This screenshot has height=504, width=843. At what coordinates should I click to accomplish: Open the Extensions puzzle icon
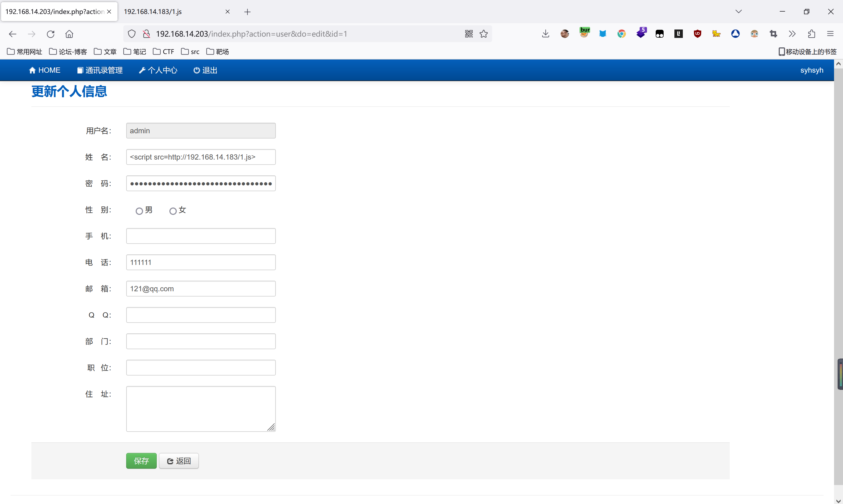(811, 34)
